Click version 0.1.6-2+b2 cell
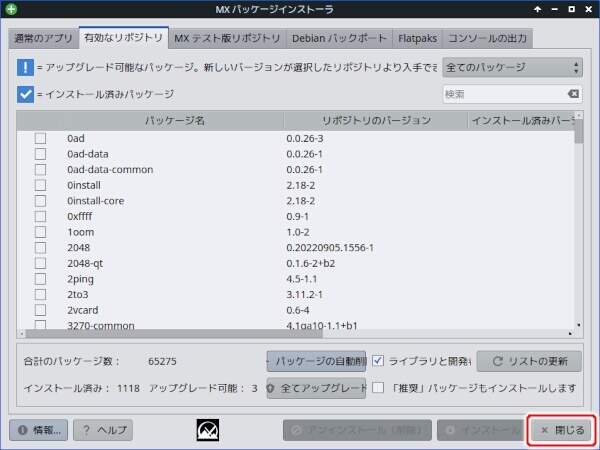The height and width of the screenshot is (450, 600). (311, 263)
